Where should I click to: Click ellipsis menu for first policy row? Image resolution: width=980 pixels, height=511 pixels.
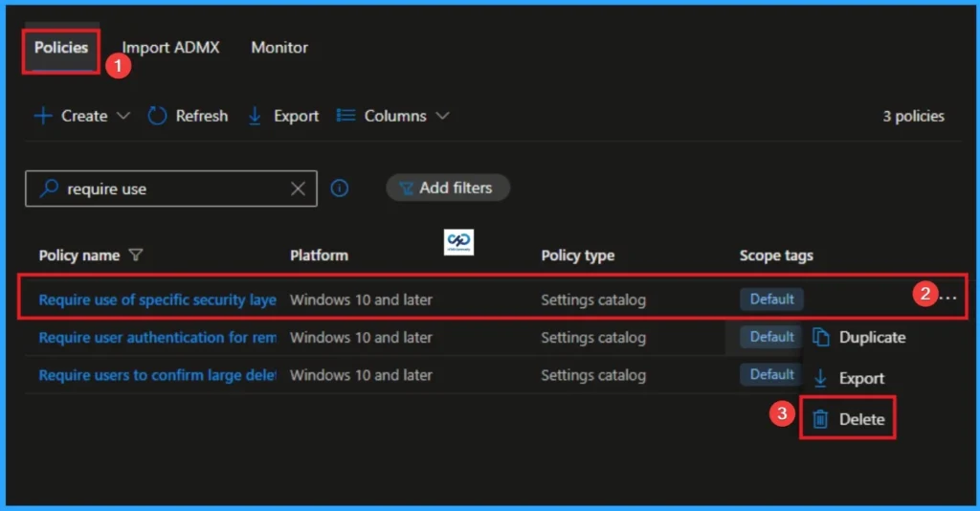coord(947,298)
